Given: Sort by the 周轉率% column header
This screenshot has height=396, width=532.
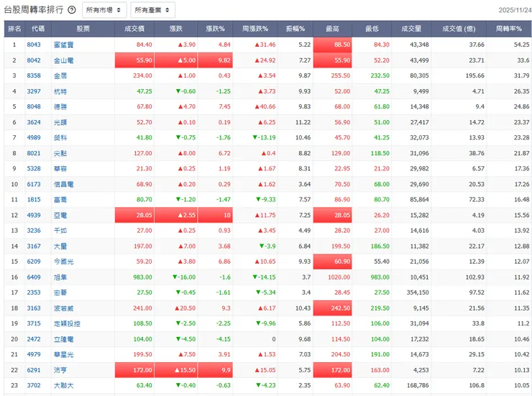Looking at the screenshot, I should click(508, 29).
